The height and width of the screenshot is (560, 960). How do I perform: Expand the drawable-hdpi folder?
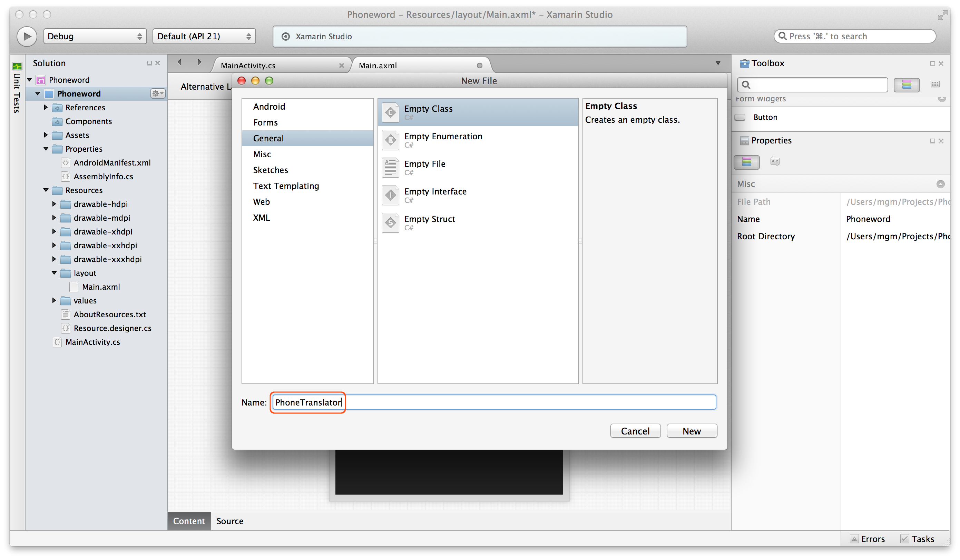[54, 204]
